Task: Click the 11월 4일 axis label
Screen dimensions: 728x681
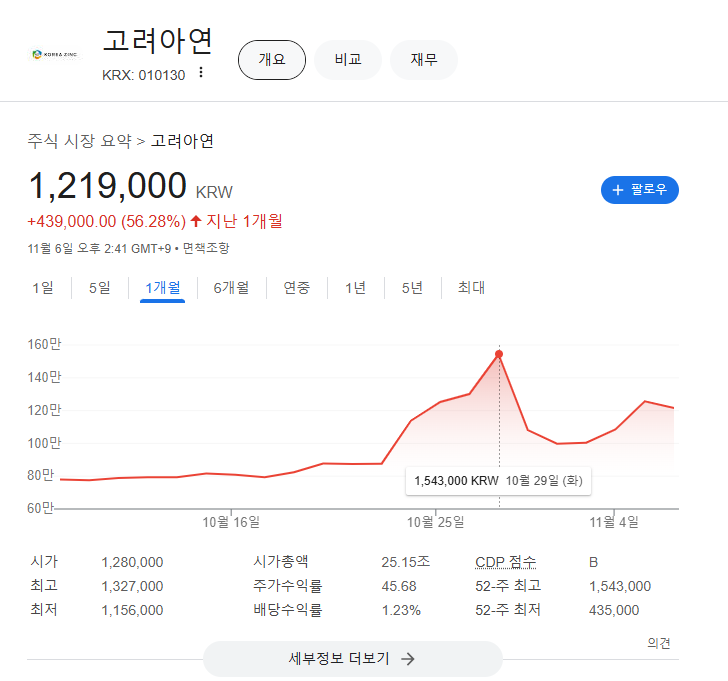Action: [614, 522]
